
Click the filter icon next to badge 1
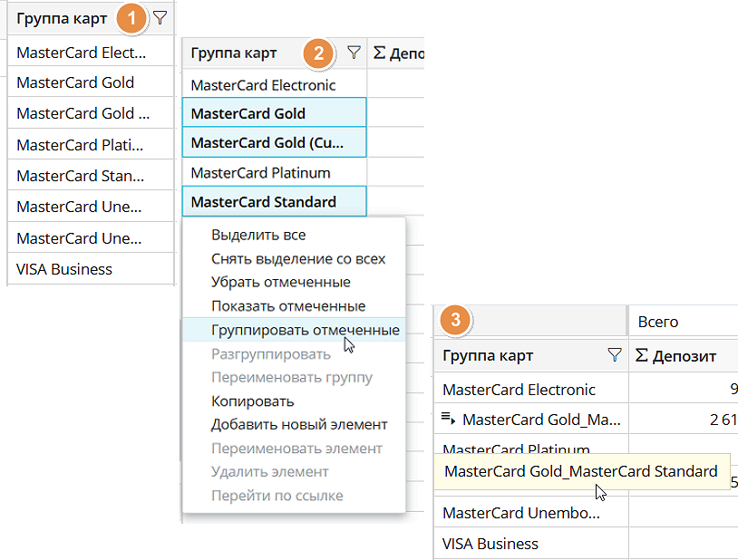[160, 17]
